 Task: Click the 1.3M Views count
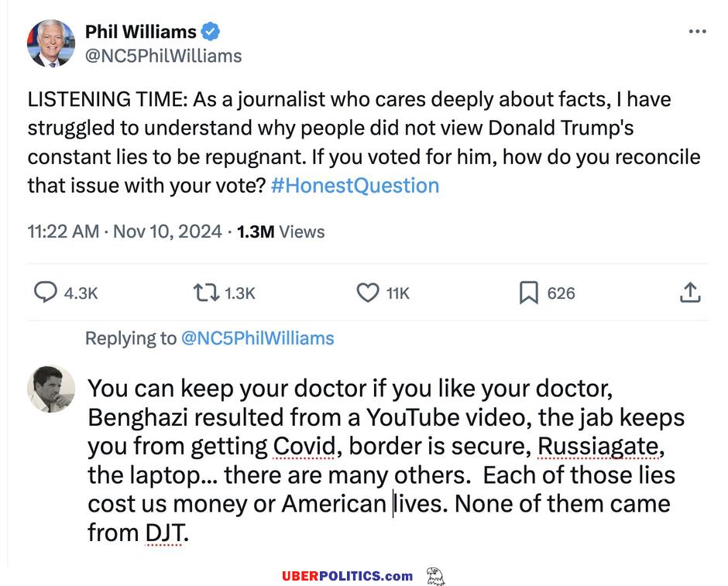coord(281,231)
